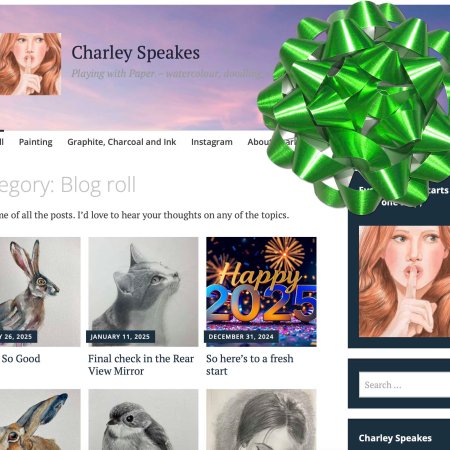Click the green gift bow overlay

pyautogui.click(x=357, y=105)
